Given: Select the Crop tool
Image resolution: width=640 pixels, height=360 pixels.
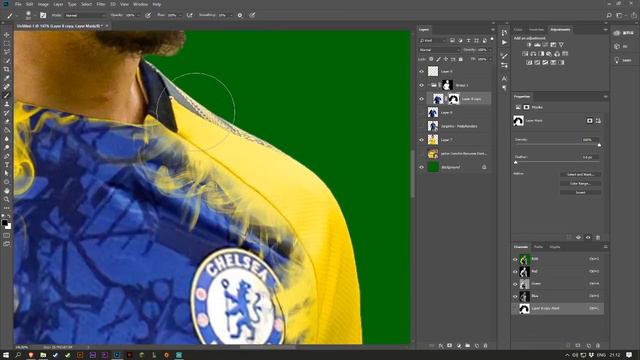Looking at the screenshot, I should point(7,69).
